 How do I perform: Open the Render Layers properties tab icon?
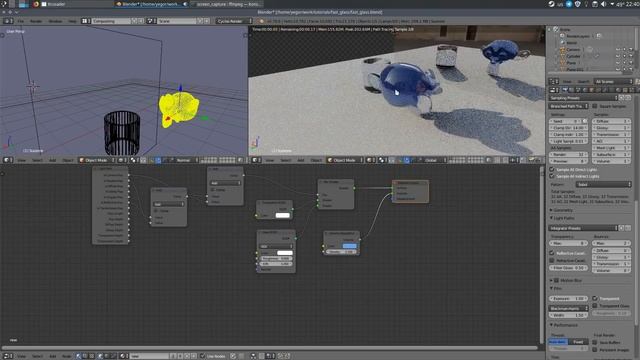(x=571, y=90)
